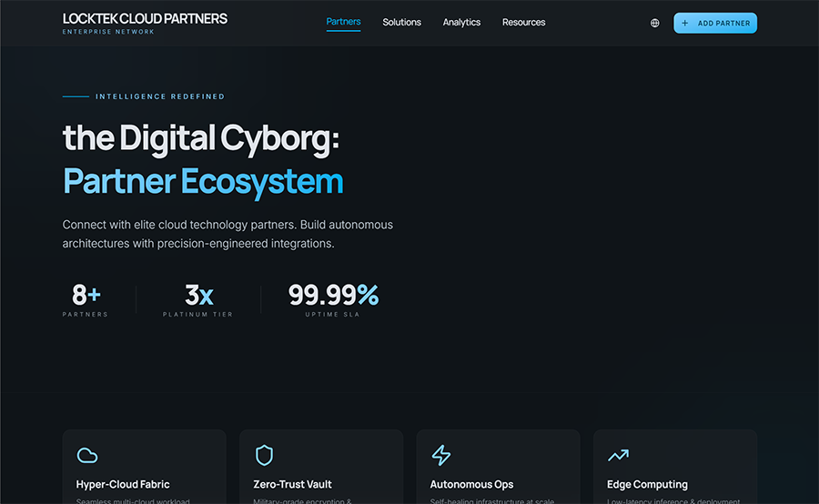Click the Partner Ecosystem heading
The height and width of the screenshot is (504, 819).
click(x=203, y=181)
